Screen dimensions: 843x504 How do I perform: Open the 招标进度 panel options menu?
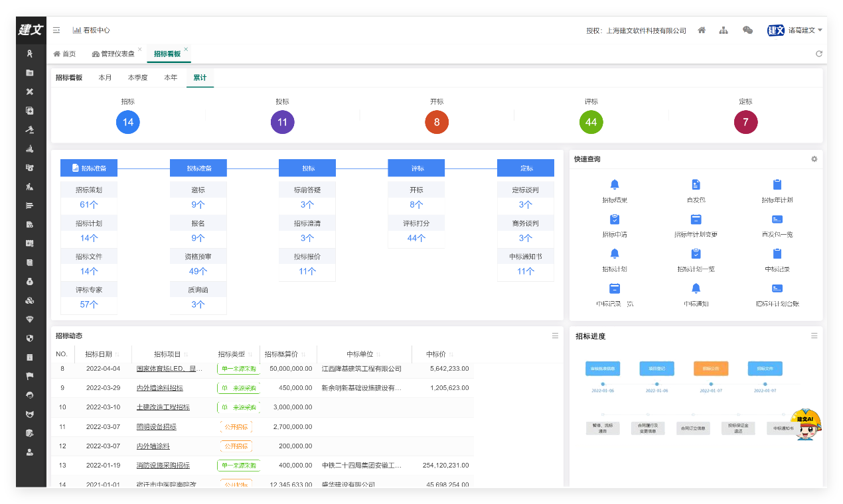814,336
